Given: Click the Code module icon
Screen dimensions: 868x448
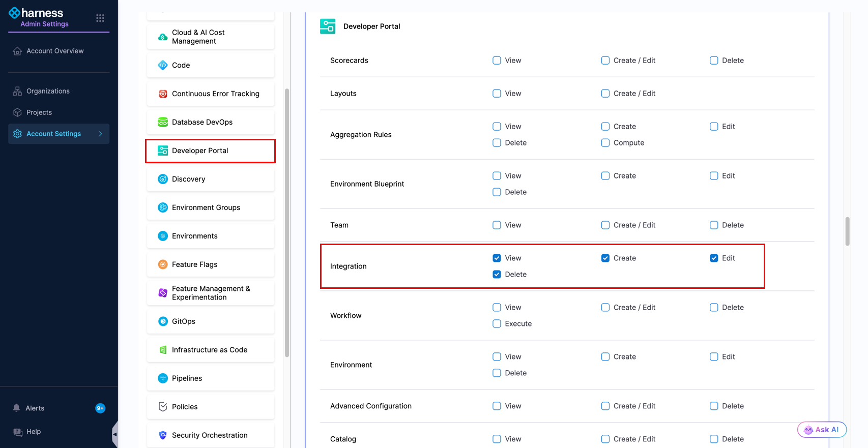Looking at the screenshot, I should (163, 65).
